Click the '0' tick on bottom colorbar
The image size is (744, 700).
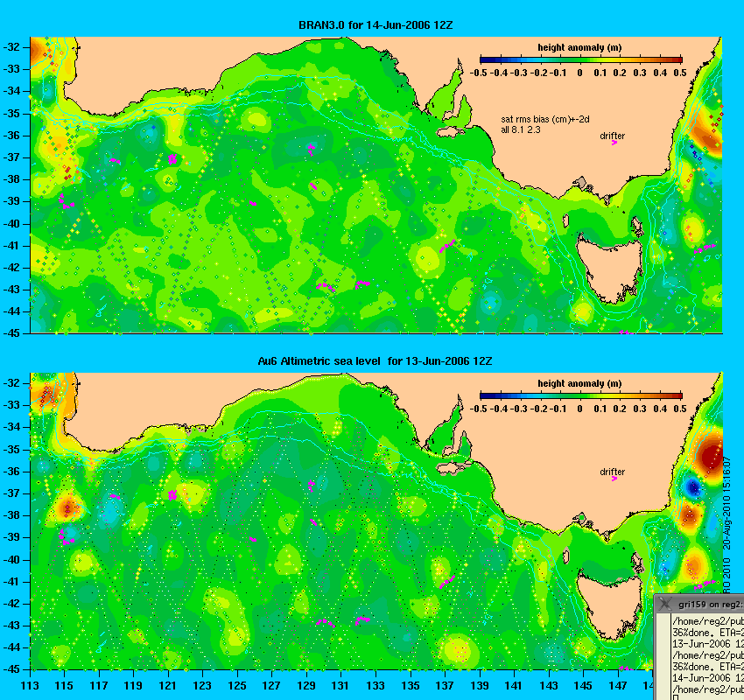pos(579,409)
